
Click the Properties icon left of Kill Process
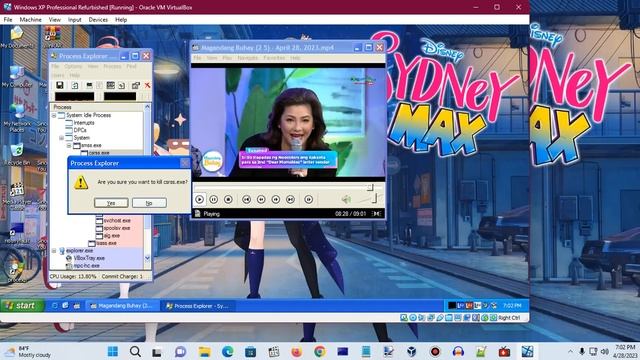pyautogui.click(x=136, y=85)
